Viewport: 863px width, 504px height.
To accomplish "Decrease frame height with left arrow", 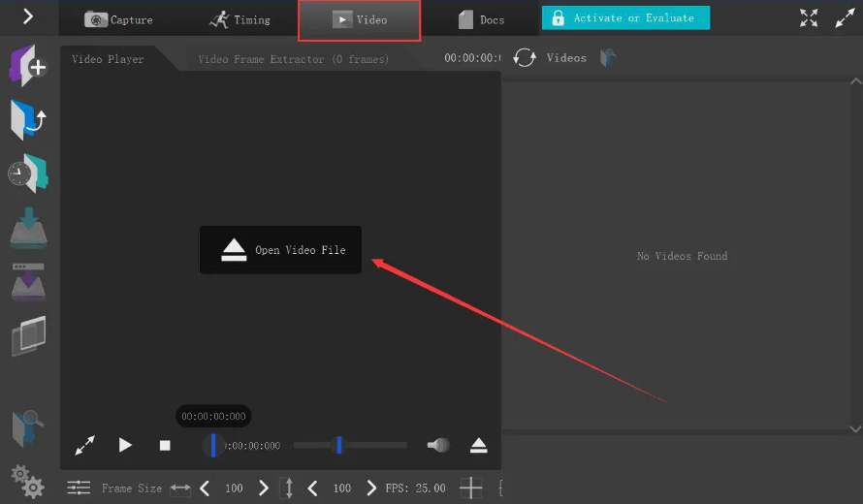I will click(313, 488).
